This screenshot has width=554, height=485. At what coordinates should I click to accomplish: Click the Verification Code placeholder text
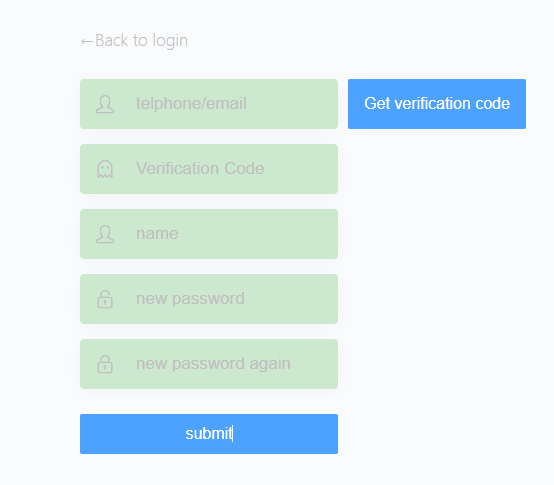tap(200, 168)
